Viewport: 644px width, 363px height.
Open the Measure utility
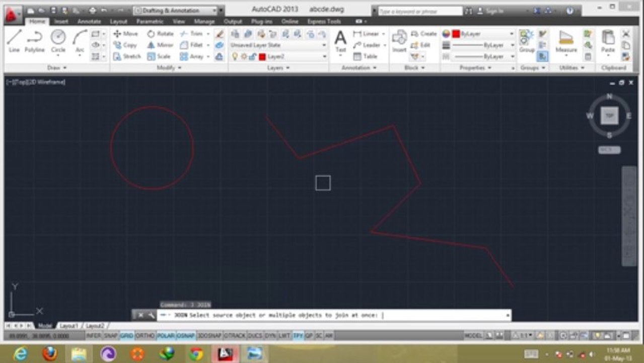pyautogui.click(x=566, y=41)
